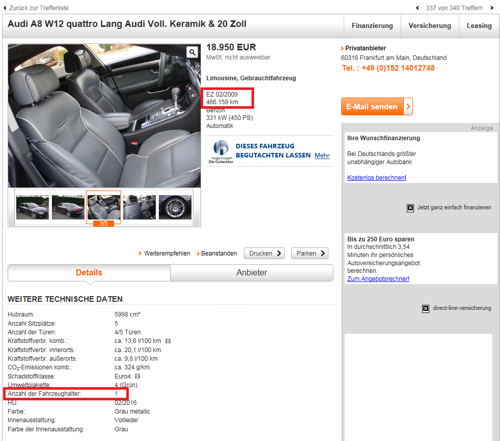Open the Versicherung tab
Image resolution: width=500 pixels, height=441 pixels.
coord(430,26)
